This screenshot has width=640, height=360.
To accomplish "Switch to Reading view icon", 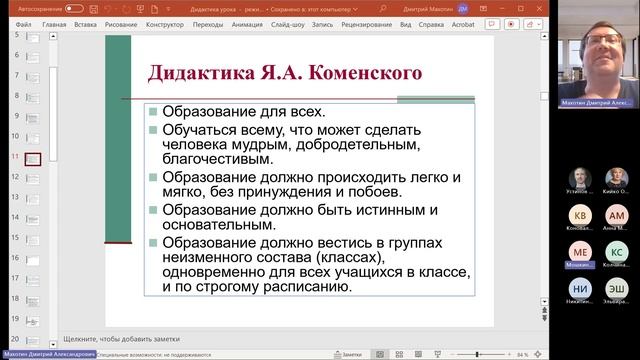I will point(418,354).
